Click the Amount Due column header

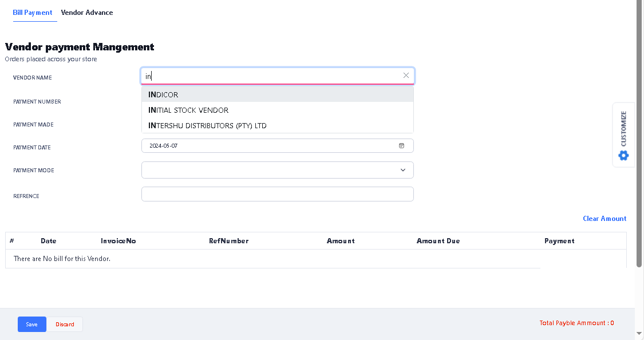[x=438, y=241]
